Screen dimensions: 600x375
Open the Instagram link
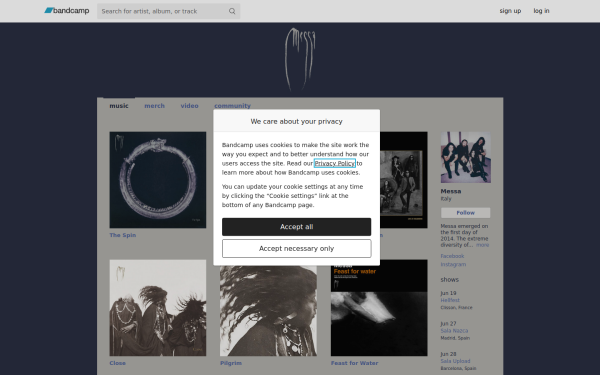pyautogui.click(x=453, y=264)
